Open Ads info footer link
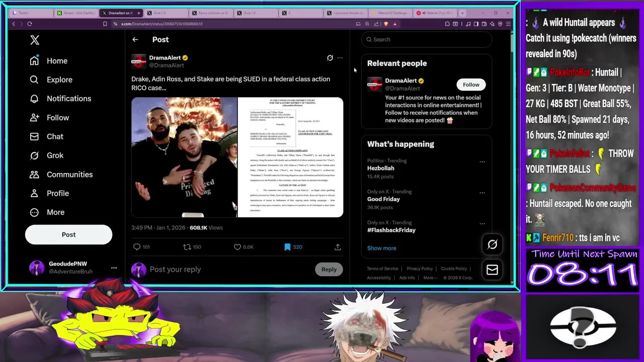This screenshot has width=644, height=362. 407,278
